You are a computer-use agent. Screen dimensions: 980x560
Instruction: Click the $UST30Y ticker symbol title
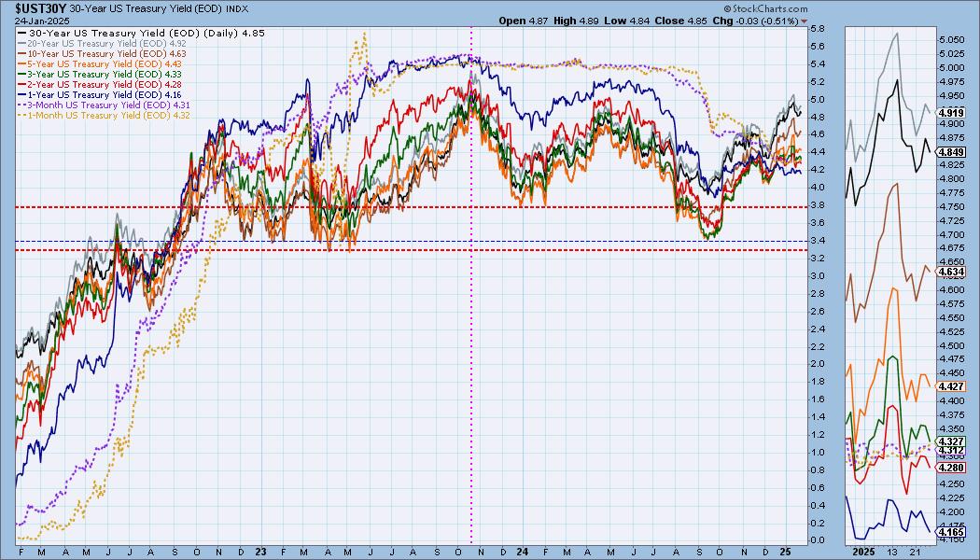(41, 8)
